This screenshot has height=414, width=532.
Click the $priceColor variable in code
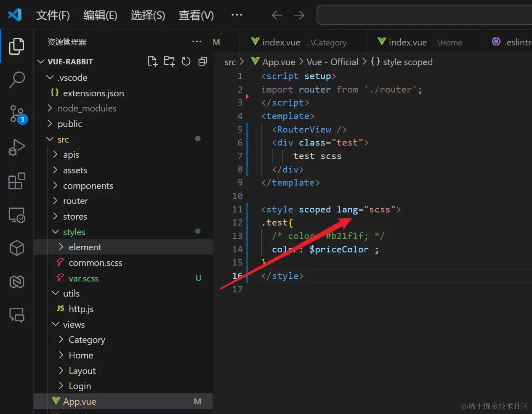[x=339, y=249]
